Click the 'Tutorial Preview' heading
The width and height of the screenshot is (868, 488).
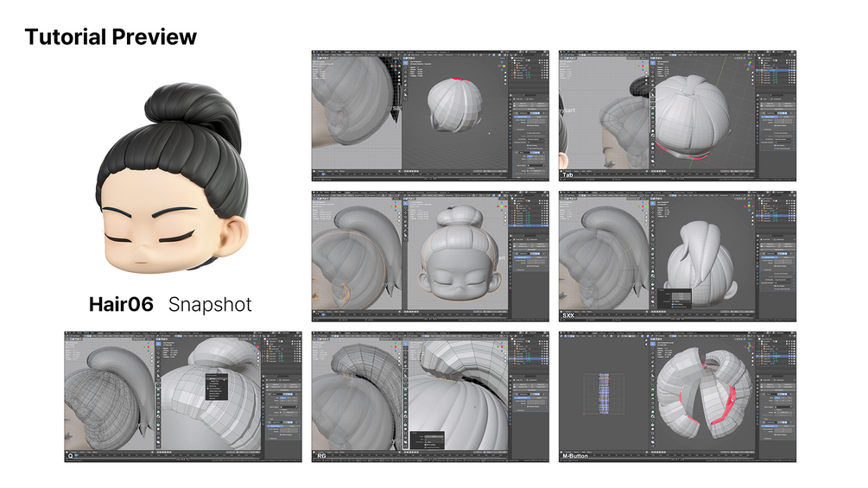point(111,37)
